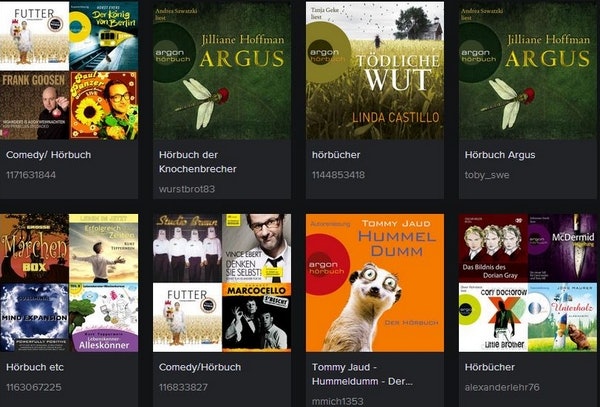This screenshot has width=600, height=407.
Task: Open the Hörbuch etc playlist title
Action: [35, 367]
